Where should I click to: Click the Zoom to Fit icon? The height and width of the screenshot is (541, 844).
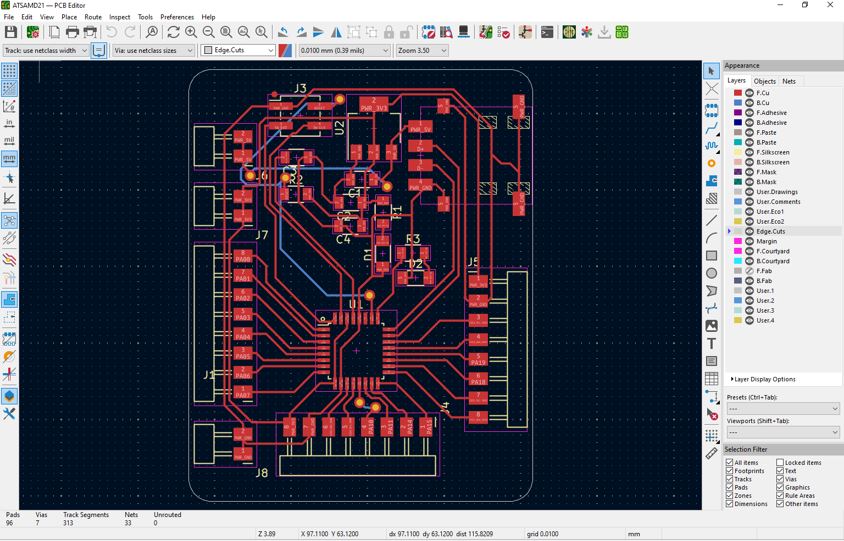click(226, 32)
